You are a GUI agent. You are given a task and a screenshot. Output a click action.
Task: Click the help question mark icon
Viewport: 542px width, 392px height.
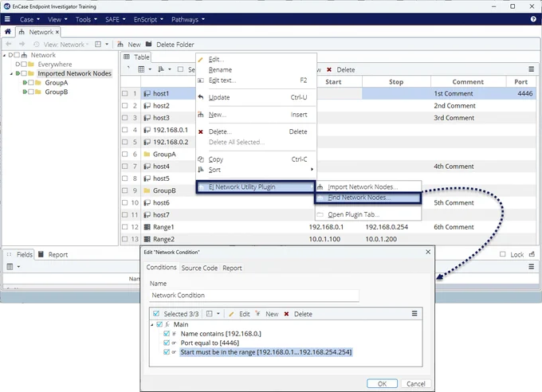pos(533,19)
